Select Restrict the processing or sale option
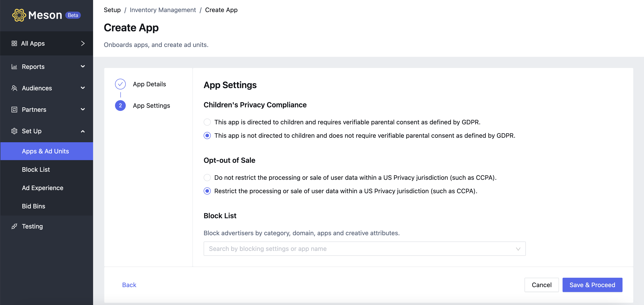644x305 pixels. pyautogui.click(x=207, y=191)
